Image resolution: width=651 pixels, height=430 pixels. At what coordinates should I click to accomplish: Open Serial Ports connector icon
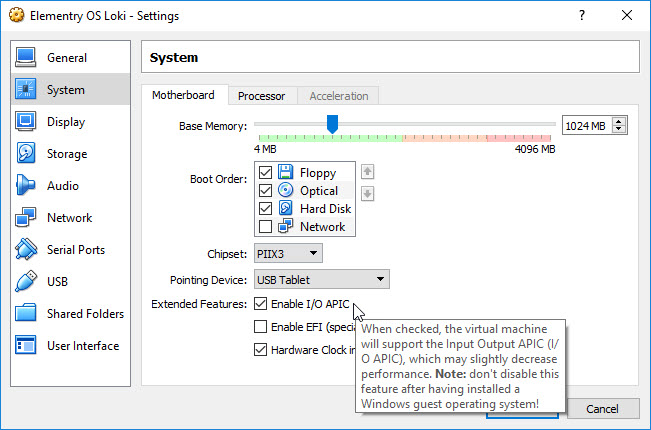[x=26, y=249]
